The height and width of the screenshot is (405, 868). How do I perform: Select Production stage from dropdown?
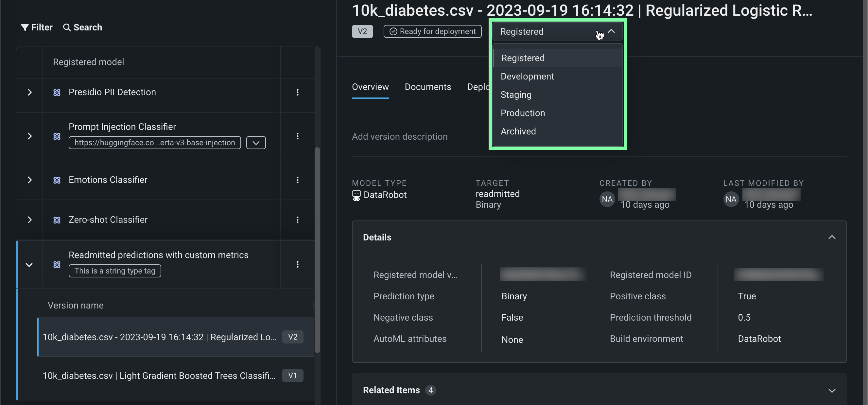523,113
